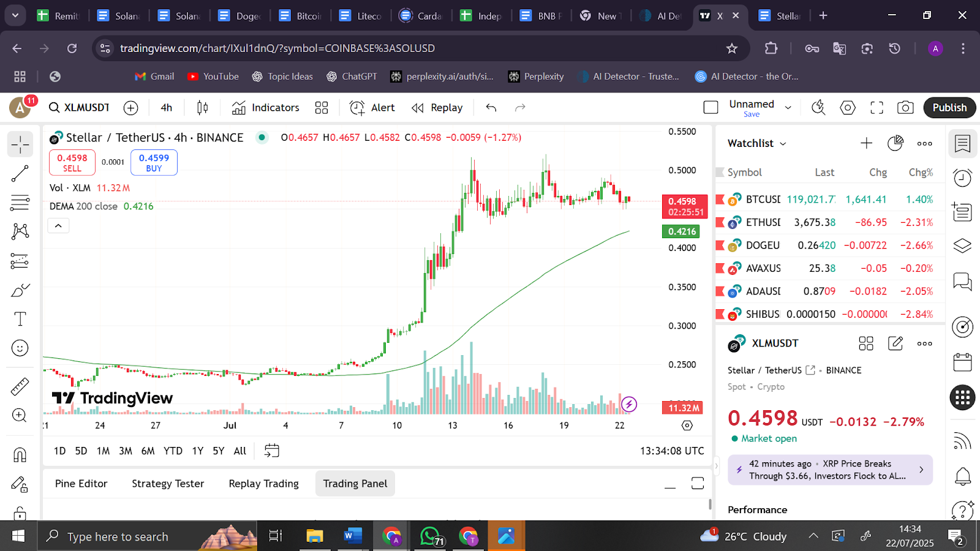Open the Strategy Tester tab
Viewport: 980px width, 551px height.
168,484
